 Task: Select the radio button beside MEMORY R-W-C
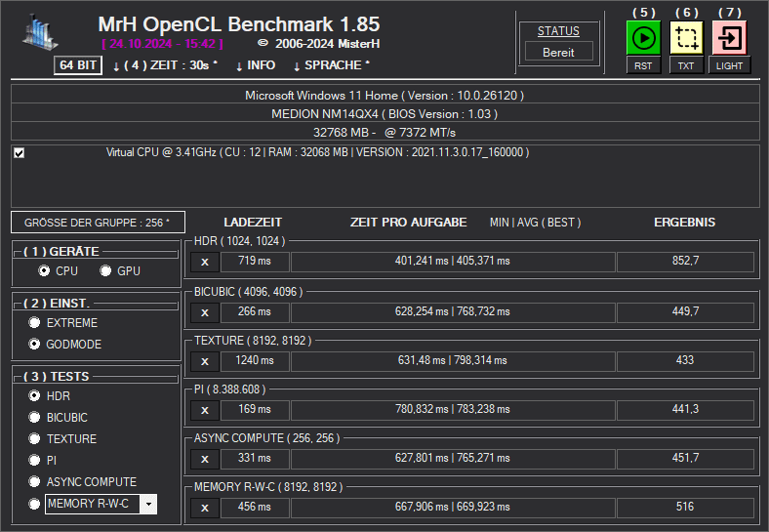pyautogui.click(x=34, y=504)
